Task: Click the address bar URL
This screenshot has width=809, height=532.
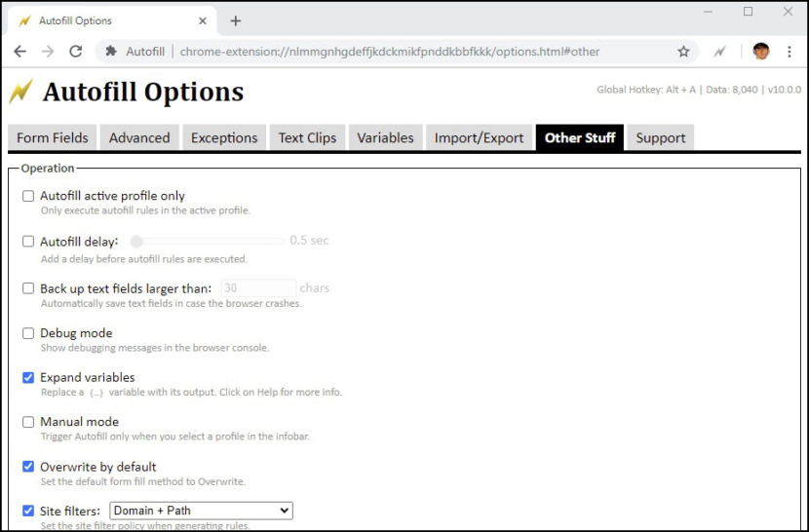Action: coord(390,52)
